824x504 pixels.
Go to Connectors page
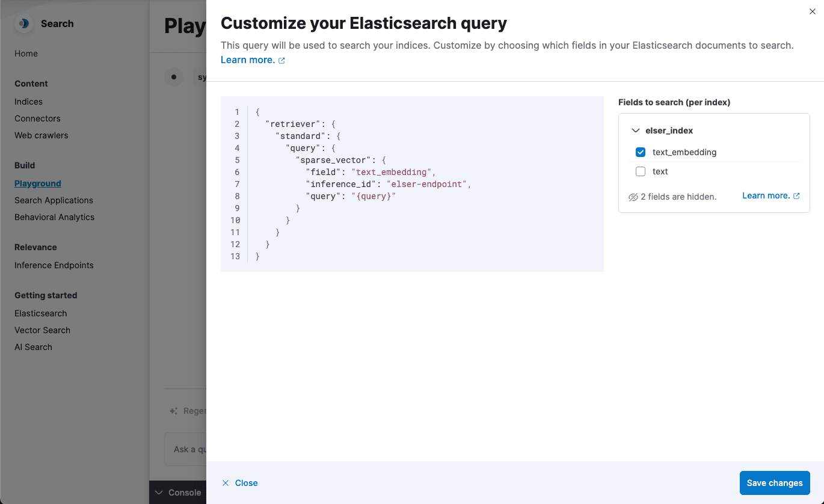coord(37,118)
